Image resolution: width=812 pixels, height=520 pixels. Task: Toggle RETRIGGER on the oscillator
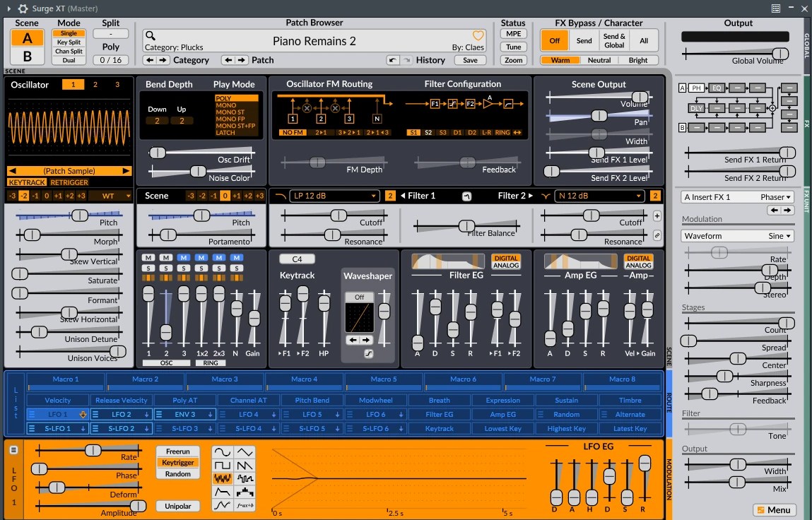pos(69,182)
